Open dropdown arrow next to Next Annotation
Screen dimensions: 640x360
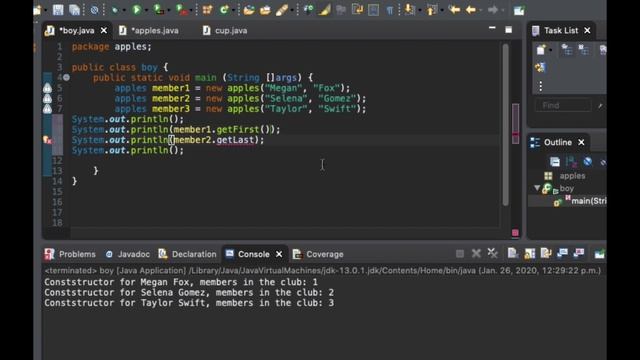coord(419,10)
